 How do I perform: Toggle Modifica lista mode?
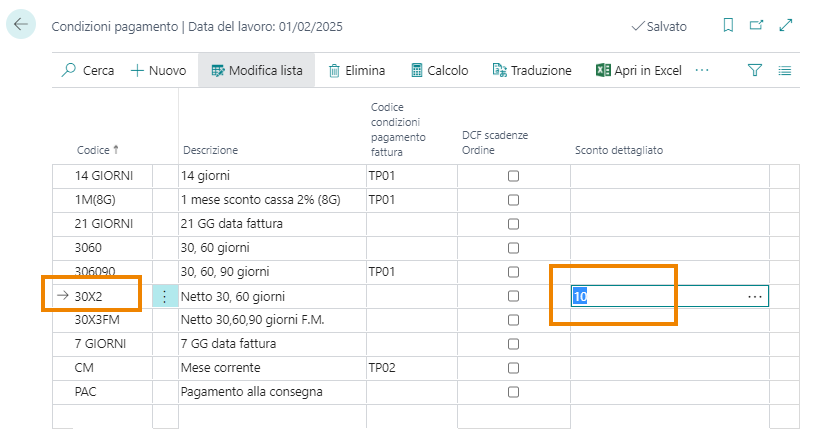pyautogui.click(x=257, y=70)
